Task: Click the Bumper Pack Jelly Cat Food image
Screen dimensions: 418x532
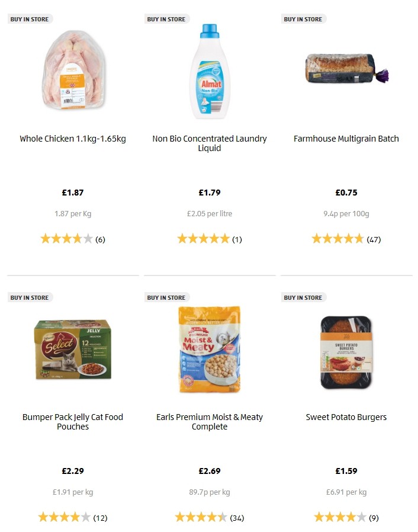Action: (73, 351)
